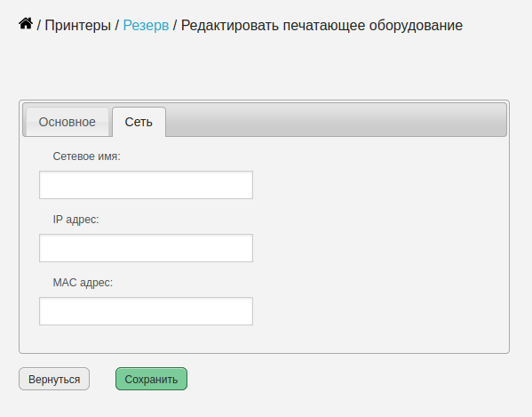Click blank panel area below MAC адрес field
The image size is (532, 417).
[146, 339]
